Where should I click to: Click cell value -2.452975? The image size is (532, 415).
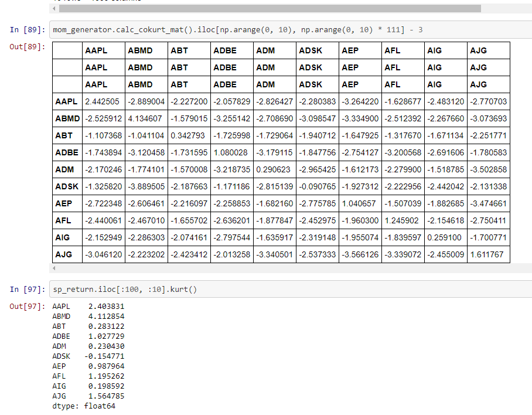pyautogui.click(x=317, y=220)
